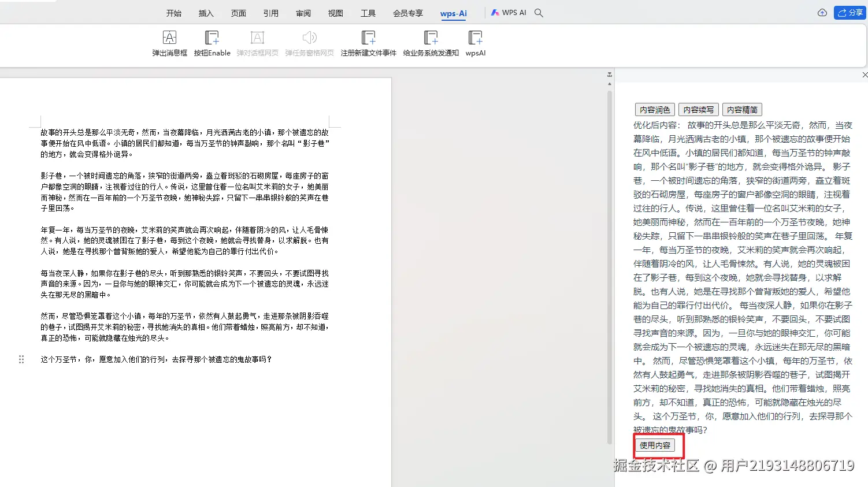The width and height of the screenshot is (868, 487).
Task: Click the first paragraph '故事的开头总是那么平淡无奇'
Action: tap(184, 143)
